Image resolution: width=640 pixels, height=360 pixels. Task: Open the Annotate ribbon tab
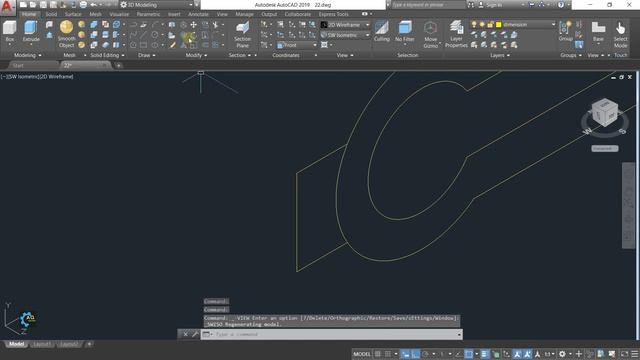tap(198, 14)
